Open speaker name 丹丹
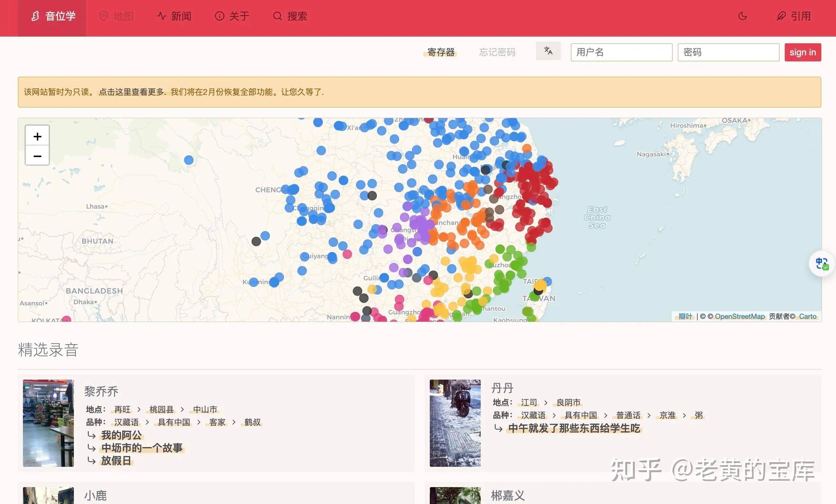This screenshot has width=836, height=504. pos(502,388)
